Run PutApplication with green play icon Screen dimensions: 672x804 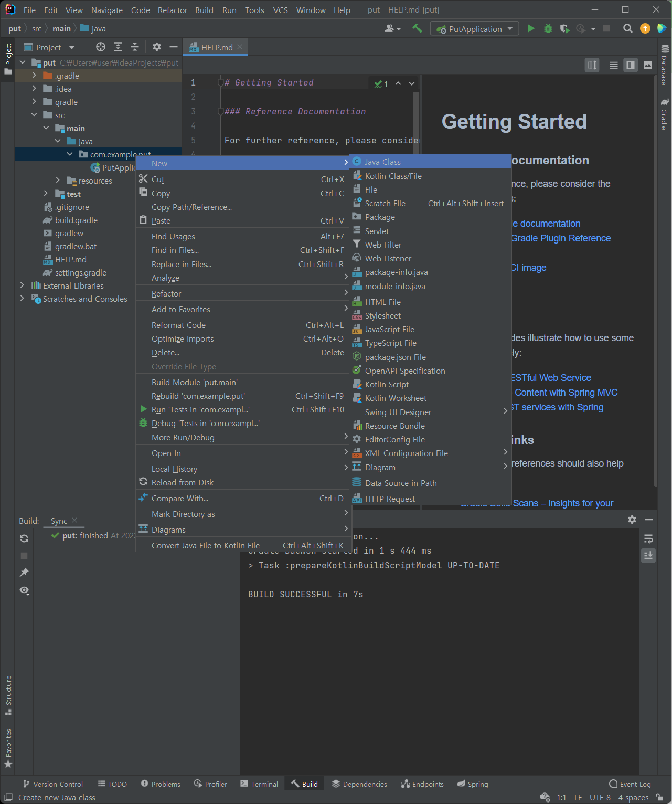pyautogui.click(x=531, y=28)
